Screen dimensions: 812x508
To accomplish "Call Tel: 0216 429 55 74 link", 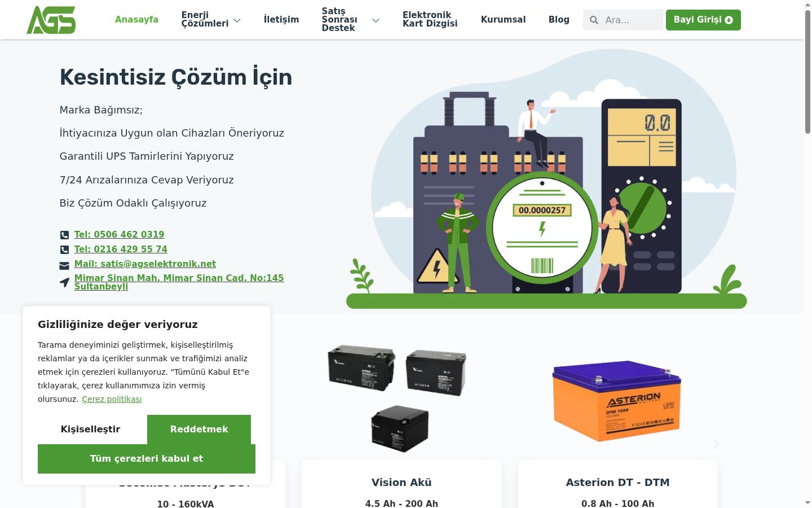I will coord(121,249).
